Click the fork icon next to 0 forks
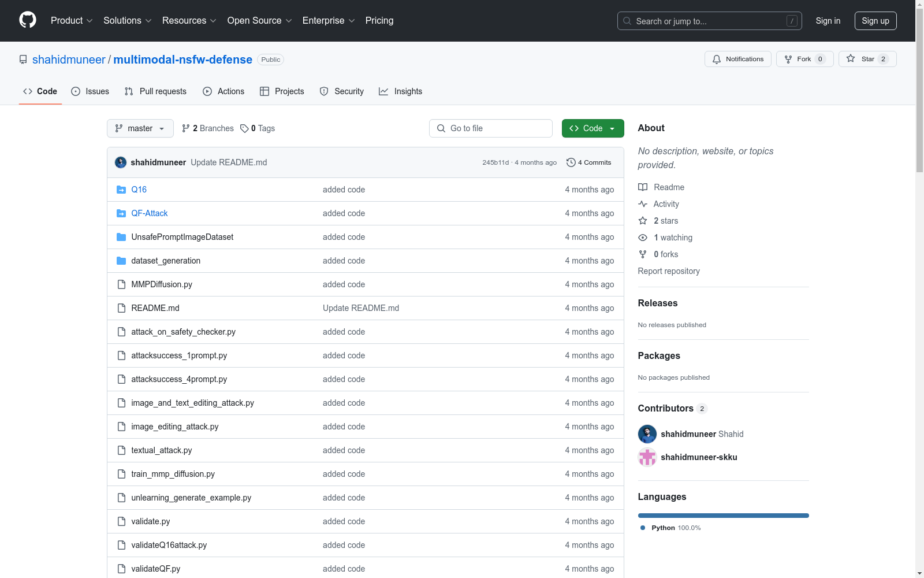This screenshot has width=924, height=578. point(643,254)
